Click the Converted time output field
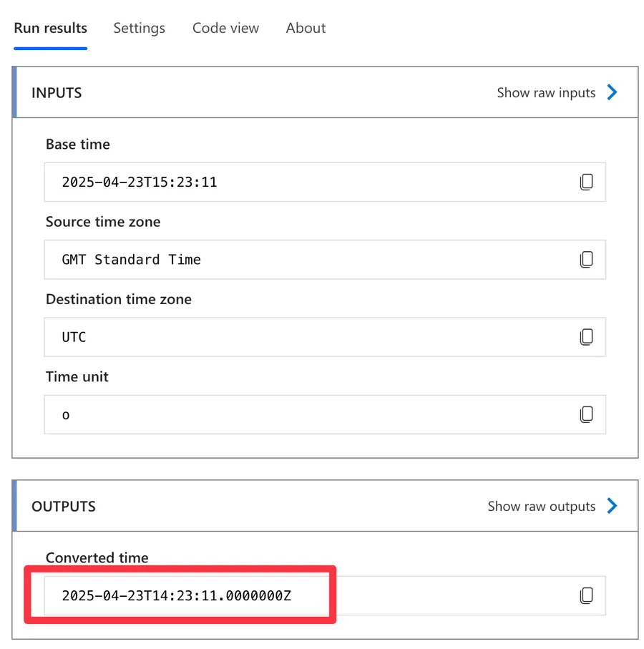This screenshot has width=644, height=649. coord(308,595)
